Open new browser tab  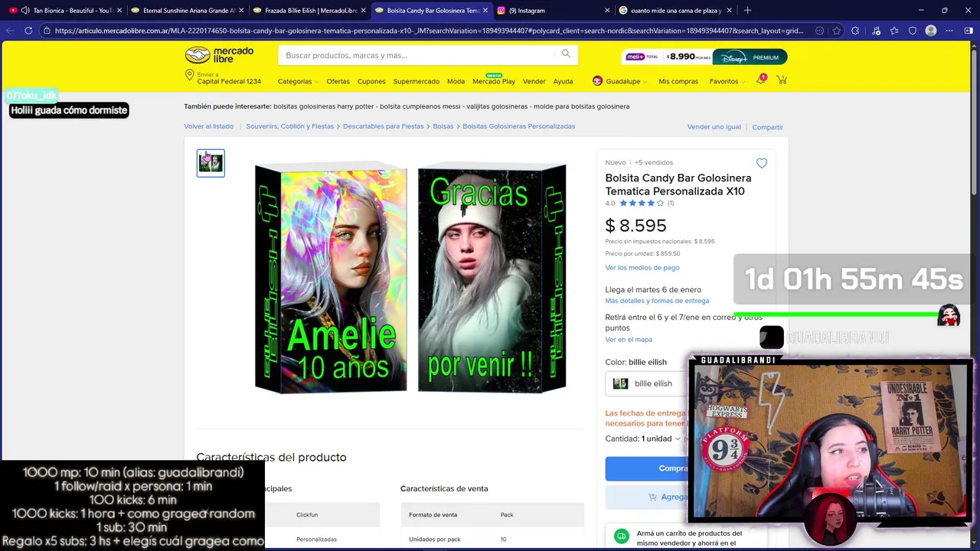click(747, 10)
